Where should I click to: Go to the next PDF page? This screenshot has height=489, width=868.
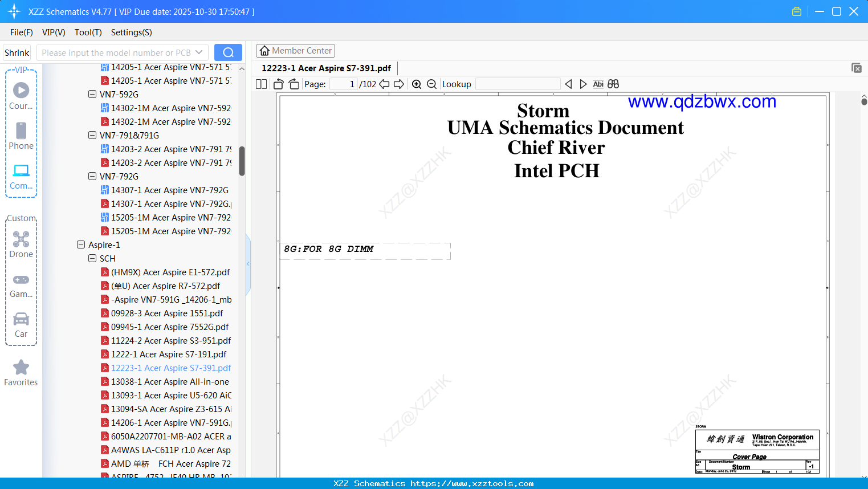coord(399,84)
